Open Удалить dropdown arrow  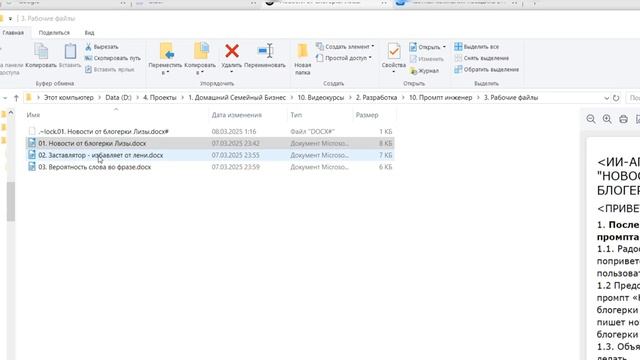click(x=231, y=72)
